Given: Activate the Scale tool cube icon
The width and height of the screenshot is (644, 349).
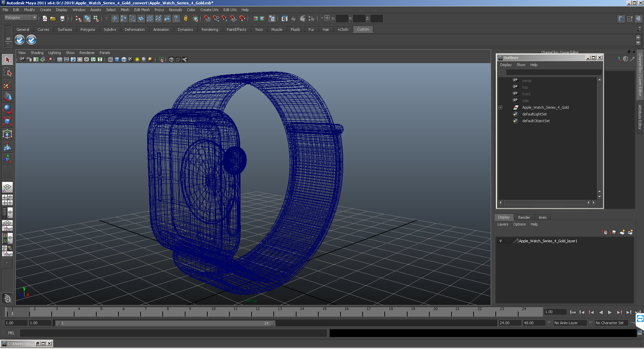Looking at the screenshot, I should [7, 121].
